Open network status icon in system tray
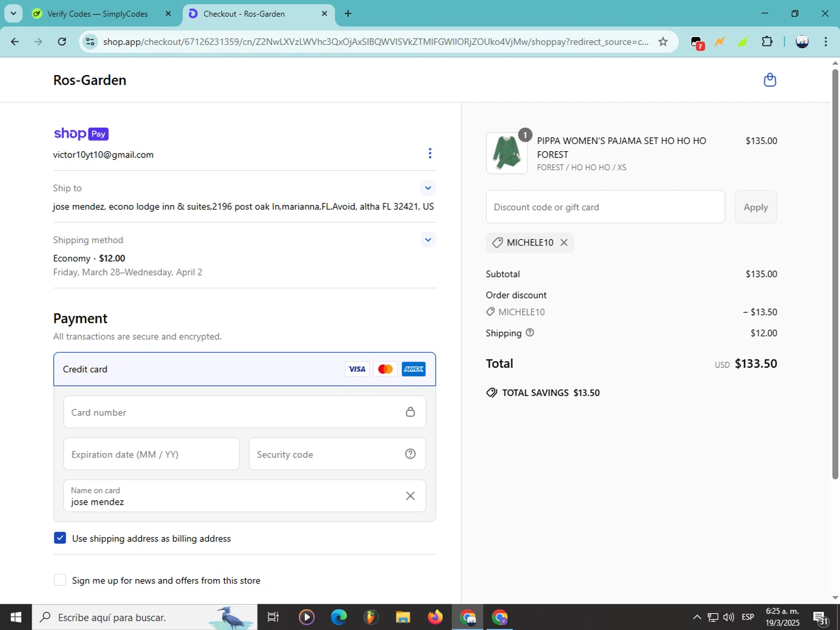This screenshot has width=840, height=630. [713, 617]
